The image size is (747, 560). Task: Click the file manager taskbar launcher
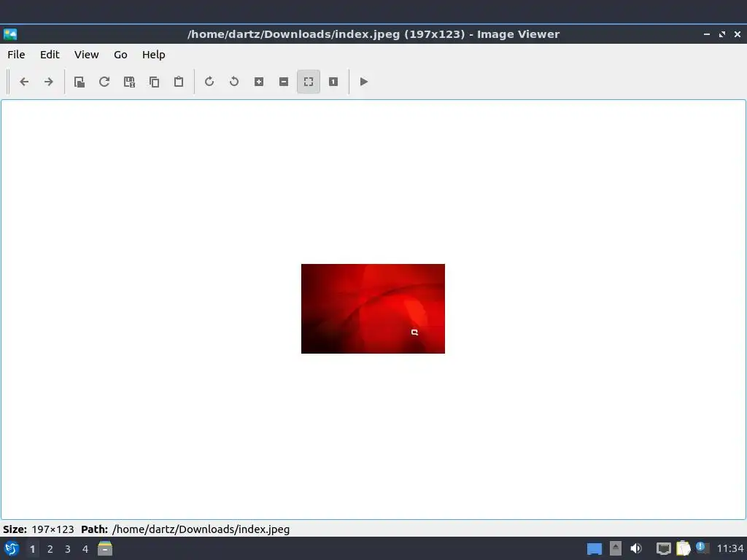tap(105, 548)
